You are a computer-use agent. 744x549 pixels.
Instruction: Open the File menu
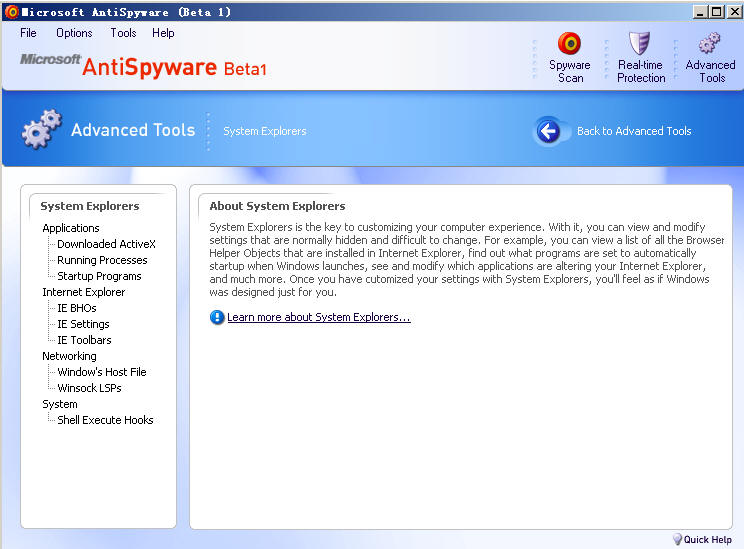pos(28,33)
